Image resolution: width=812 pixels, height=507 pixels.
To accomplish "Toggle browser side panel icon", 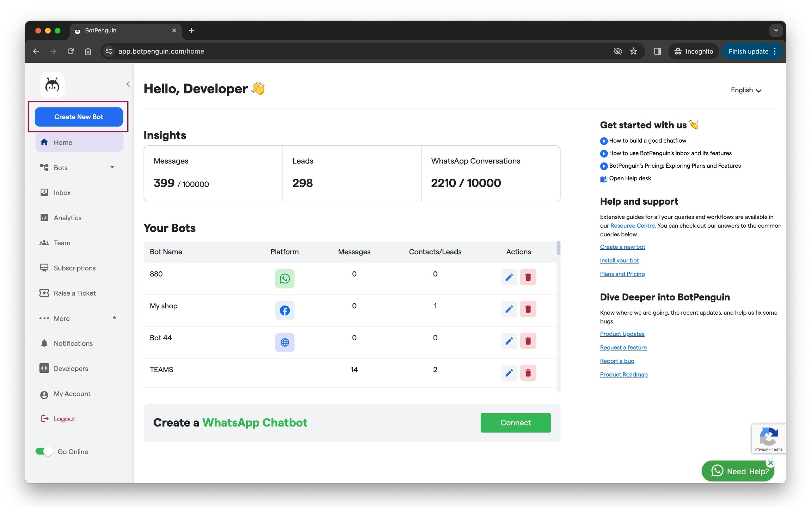I will [657, 51].
